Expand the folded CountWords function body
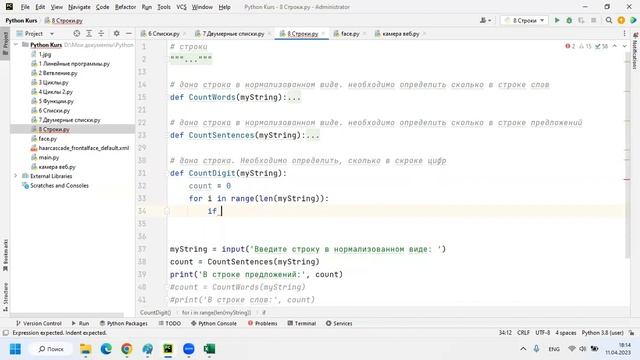Screen dimensions: 640x360 tap(294, 97)
